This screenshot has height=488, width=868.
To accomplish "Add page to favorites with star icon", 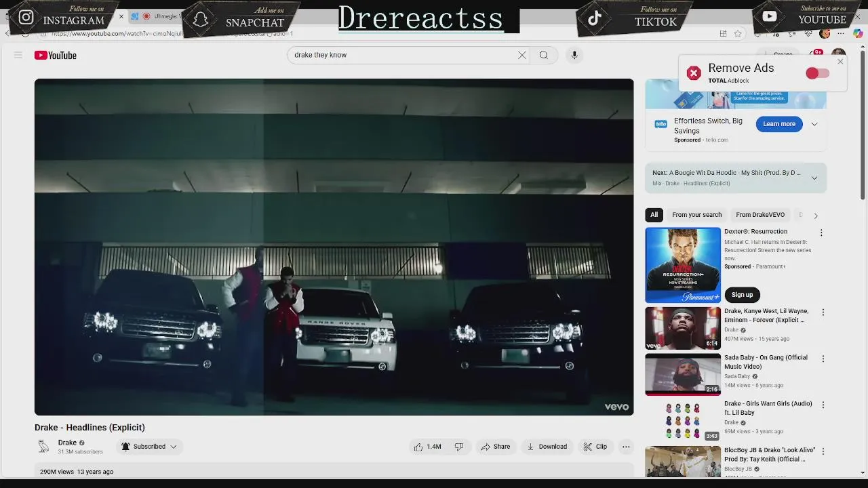I will click(738, 34).
